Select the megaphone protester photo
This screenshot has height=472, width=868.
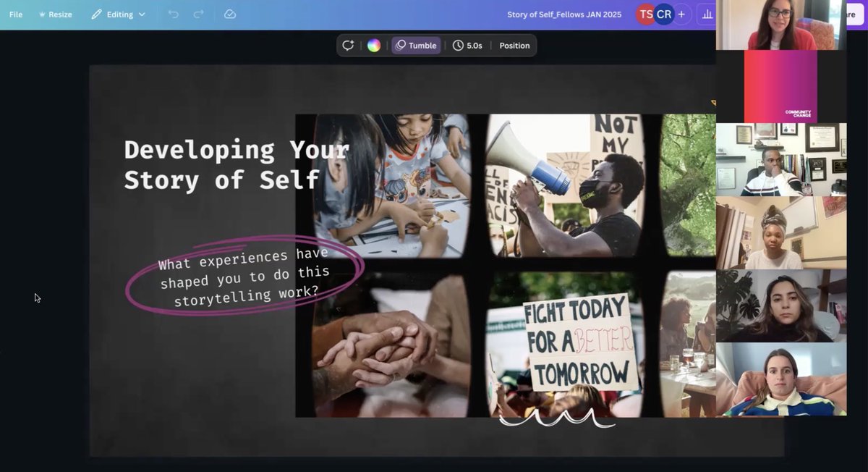tap(565, 185)
